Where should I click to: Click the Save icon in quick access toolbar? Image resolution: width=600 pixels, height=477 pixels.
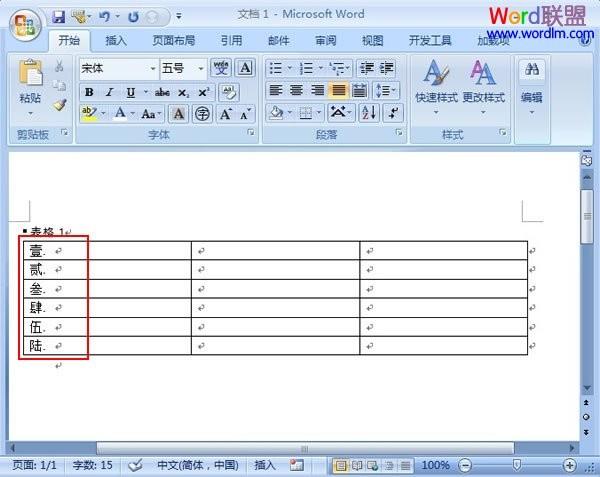(58, 17)
